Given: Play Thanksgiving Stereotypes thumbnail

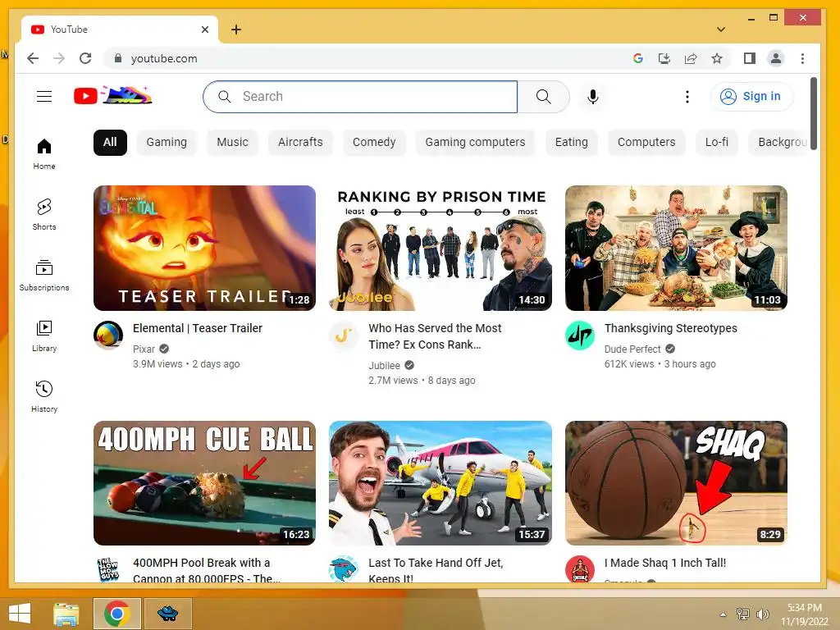Looking at the screenshot, I should (x=676, y=248).
